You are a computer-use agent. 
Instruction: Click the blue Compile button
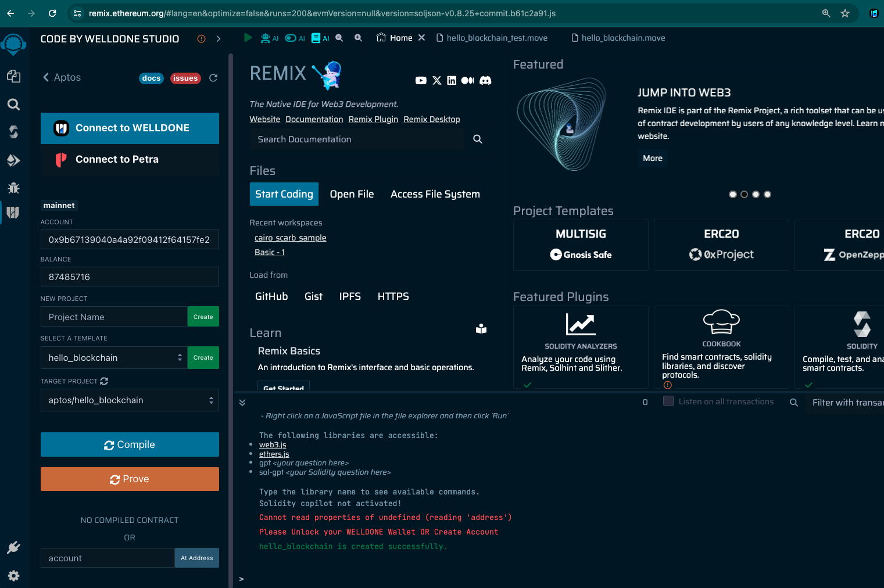point(130,444)
